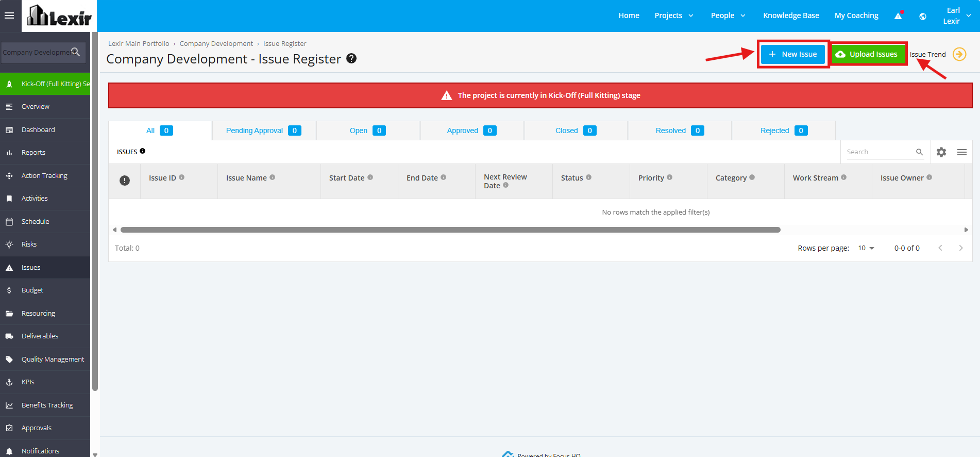The width and height of the screenshot is (980, 457).
Task: Open Overview in the sidebar
Action: [45, 107]
